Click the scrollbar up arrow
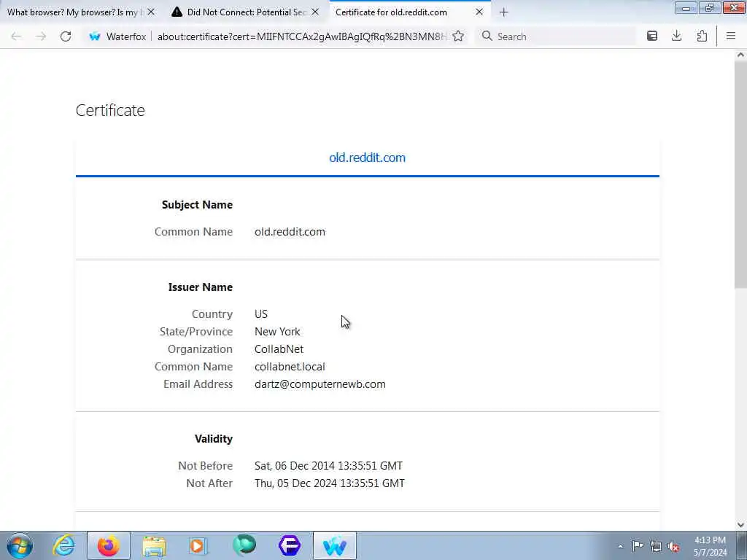This screenshot has width=747, height=560. [x=740, y=55]
